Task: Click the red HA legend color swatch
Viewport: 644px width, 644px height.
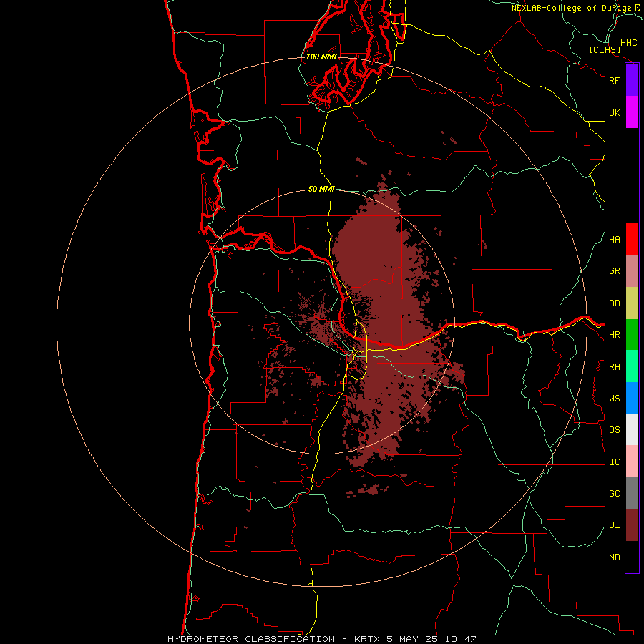Action: click(632, 239)
